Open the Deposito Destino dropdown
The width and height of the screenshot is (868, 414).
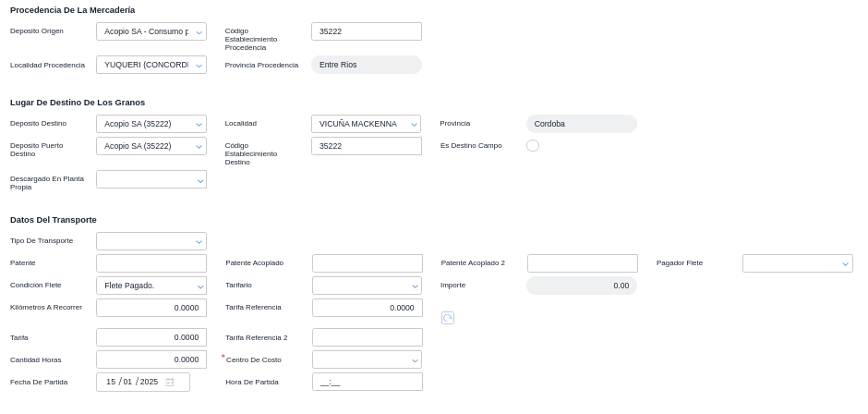tap(151, 124)
